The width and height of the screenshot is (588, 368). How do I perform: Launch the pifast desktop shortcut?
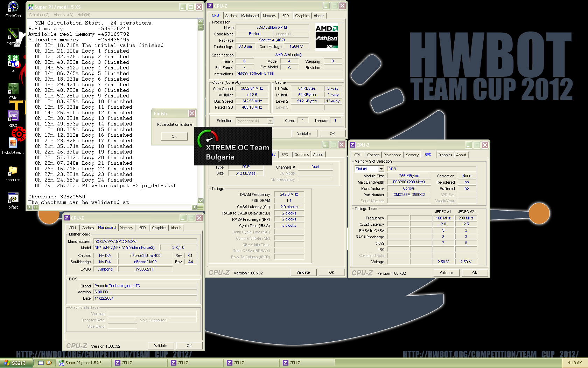pos(13,200)
